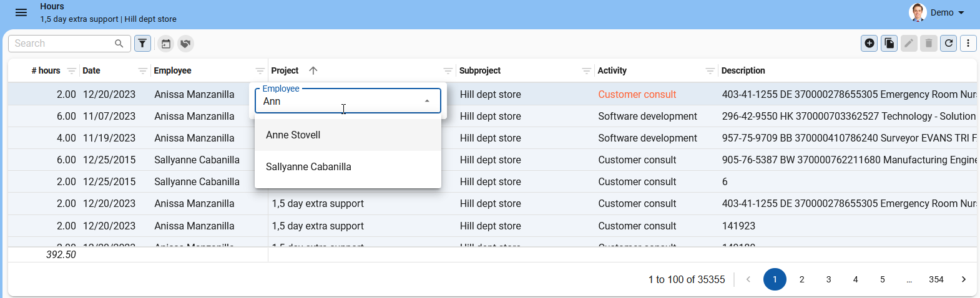Click into the Search field
980x298 pixels.
click(x=62, y=44)
